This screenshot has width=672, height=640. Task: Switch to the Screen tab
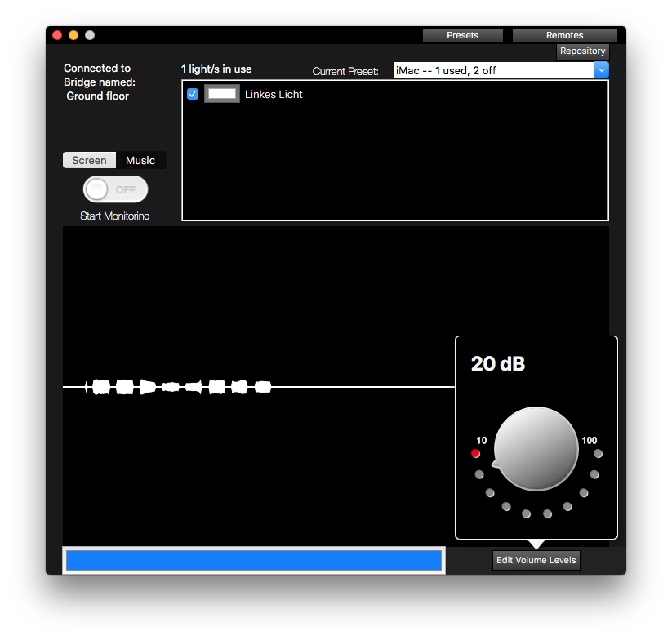[89, 160]
